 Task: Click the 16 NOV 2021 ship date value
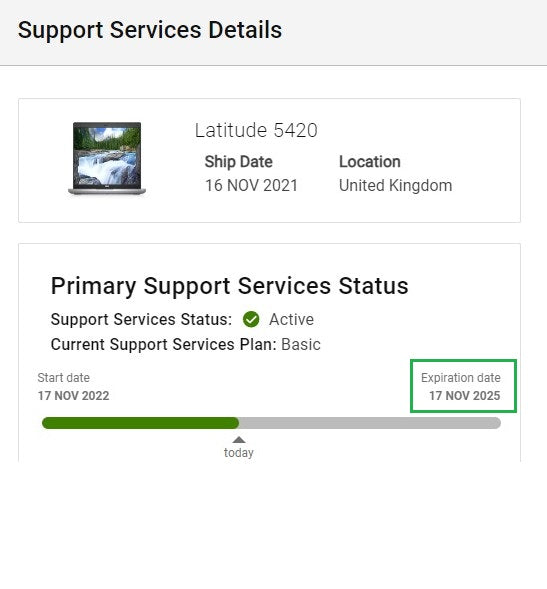[x=251, y=186]
